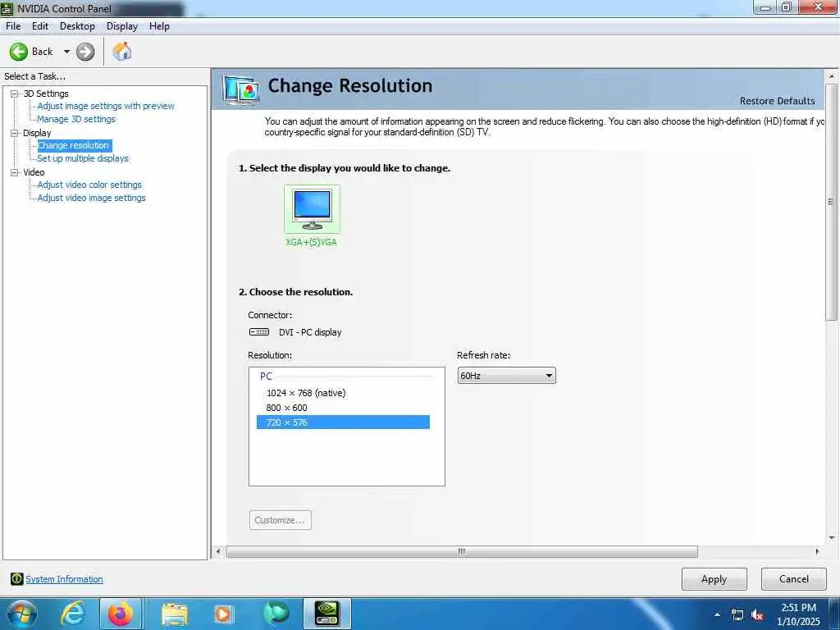Open the File menu
This screenshot has width=840, height=630.
pos(13,26)
